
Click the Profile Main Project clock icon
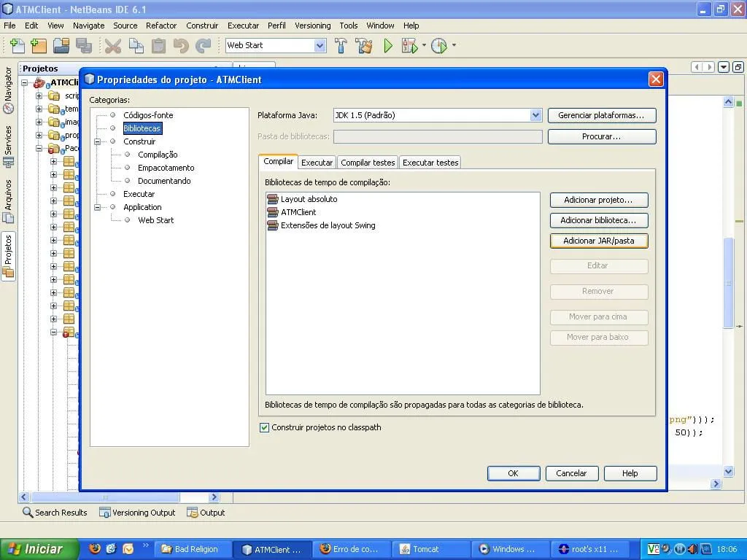tap(438, 46)
